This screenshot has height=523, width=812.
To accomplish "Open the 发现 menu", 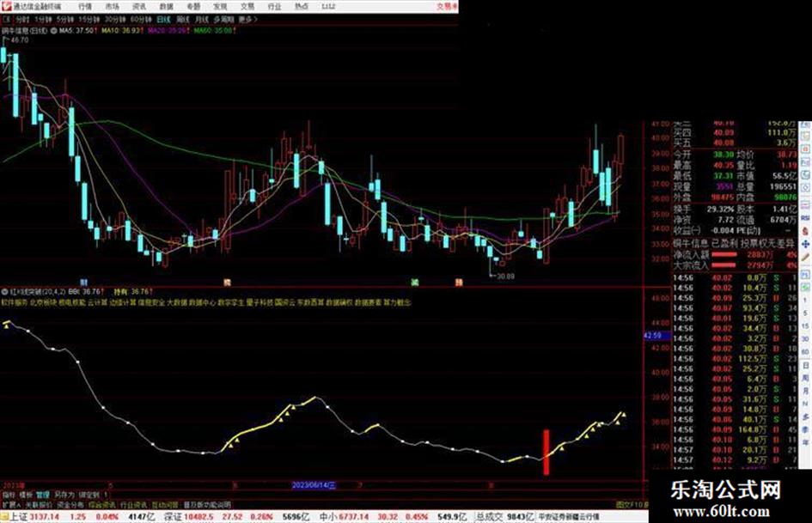I will [x=220, y=6].
